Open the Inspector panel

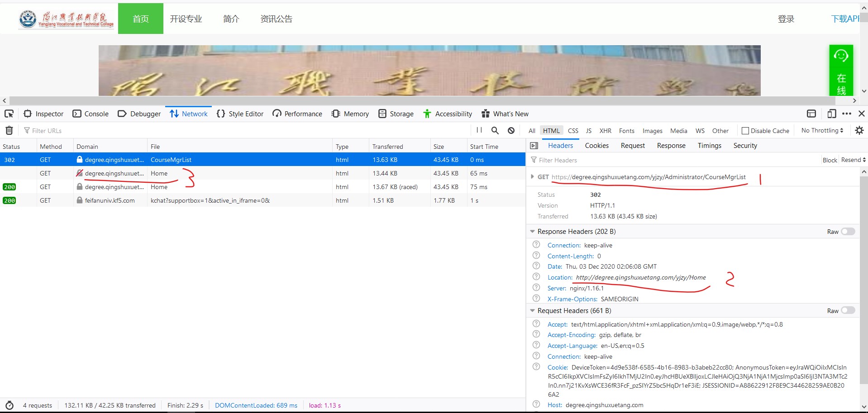click(x=43, y=114)
